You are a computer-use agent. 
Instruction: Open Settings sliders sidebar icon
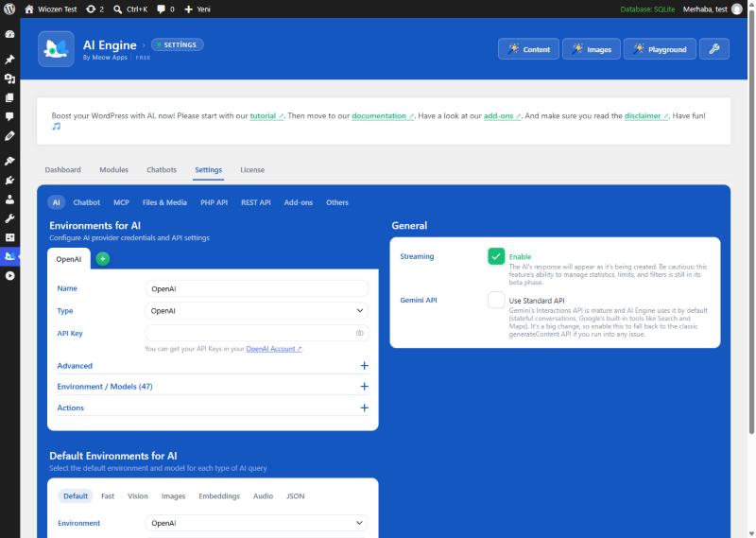[9, 237]
